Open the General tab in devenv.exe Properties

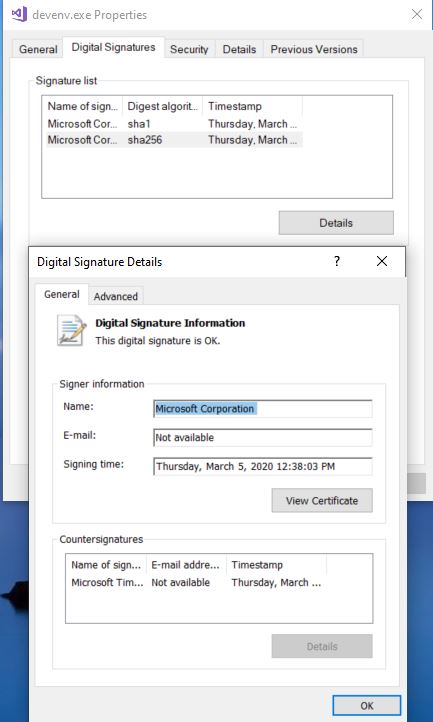pos(38,49)
